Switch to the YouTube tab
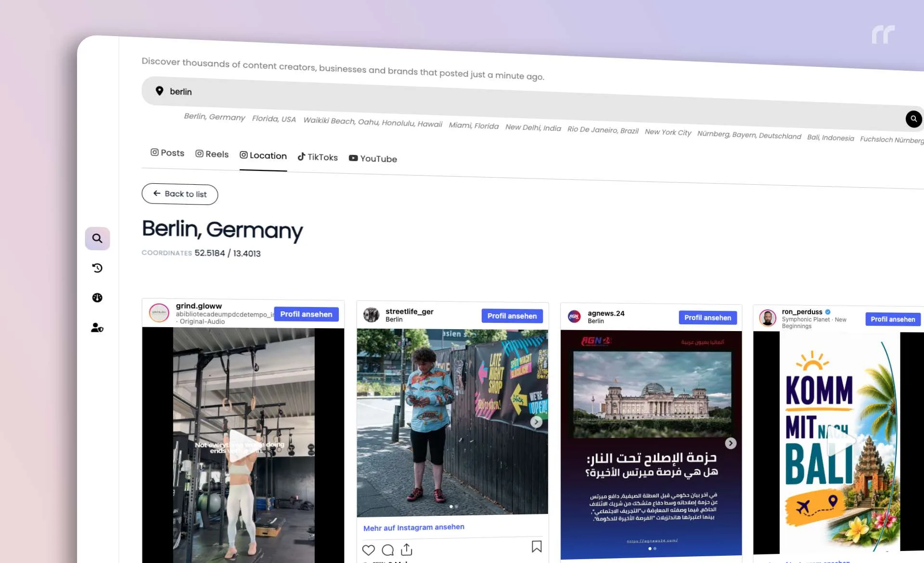 coord(373,158)
